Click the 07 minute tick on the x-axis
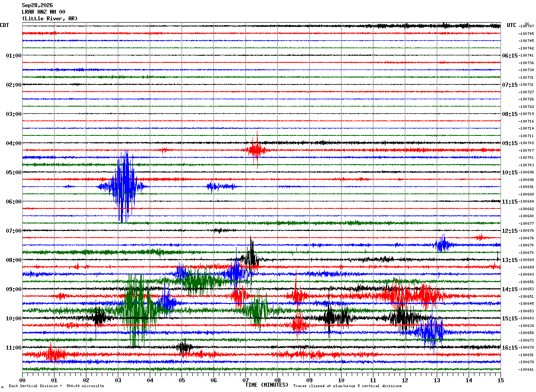Viewport: 536px width, 392px height. coord(245,380)
